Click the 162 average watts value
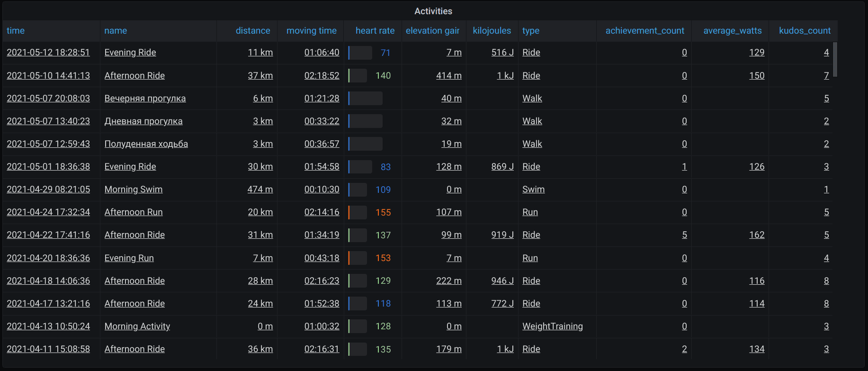 point(757,235)
